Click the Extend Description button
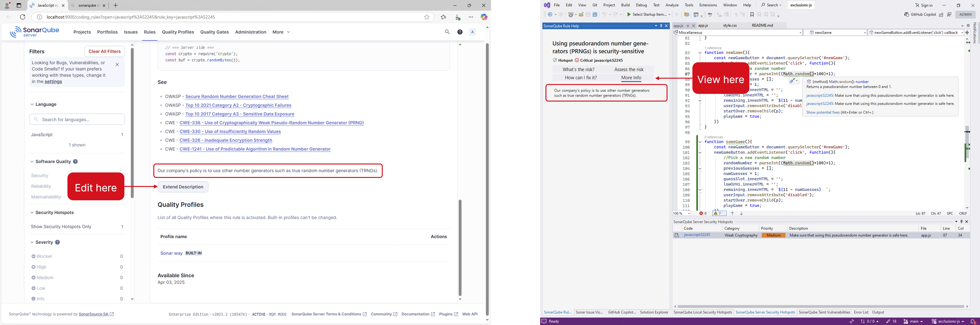 point(183,187)
